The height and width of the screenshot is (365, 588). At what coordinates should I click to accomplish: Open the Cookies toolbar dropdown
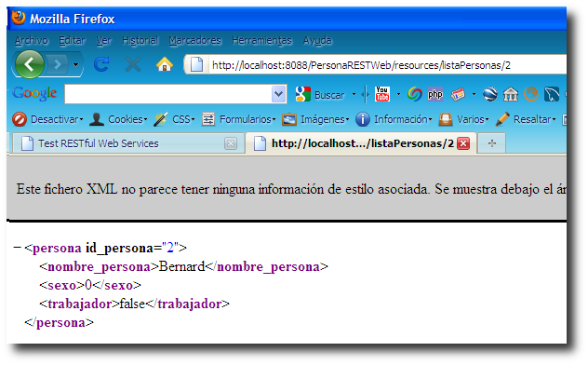(118, 119)
